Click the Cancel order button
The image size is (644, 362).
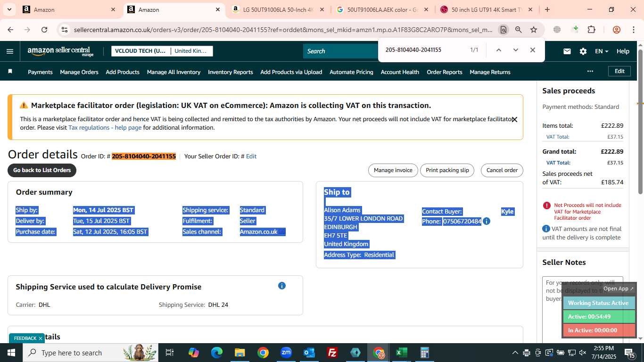tap(502, 170)
